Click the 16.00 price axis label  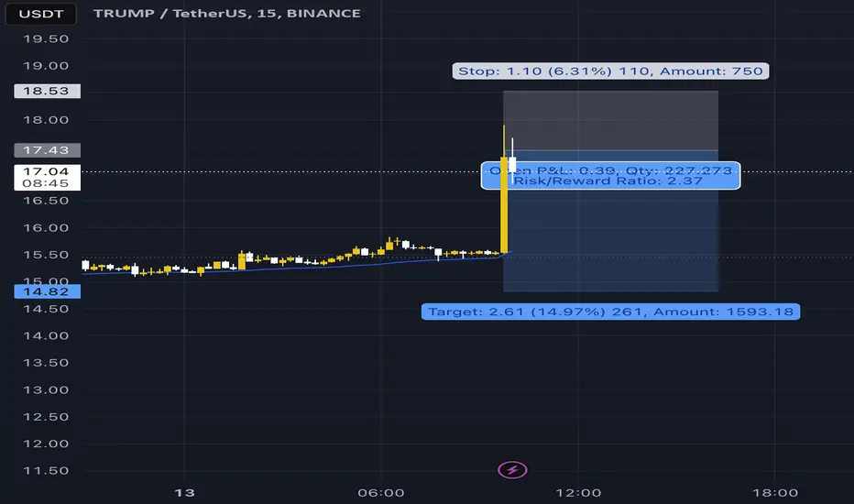46,228
